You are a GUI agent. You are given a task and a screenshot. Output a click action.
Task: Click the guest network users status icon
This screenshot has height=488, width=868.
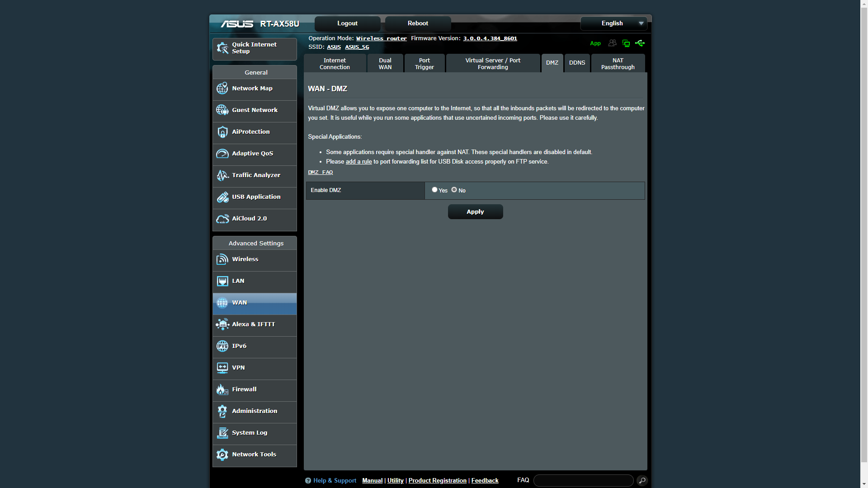pos(612,43)
